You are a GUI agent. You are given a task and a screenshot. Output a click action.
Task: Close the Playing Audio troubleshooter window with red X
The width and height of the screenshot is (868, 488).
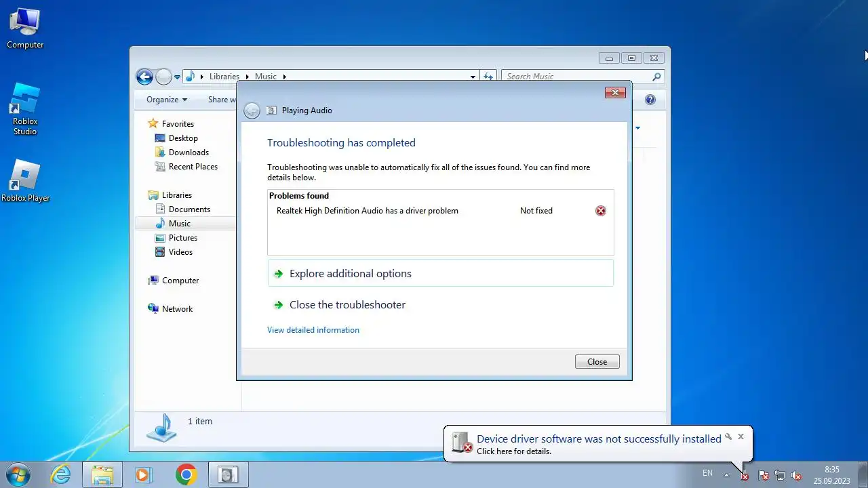(x=615, y=93)
